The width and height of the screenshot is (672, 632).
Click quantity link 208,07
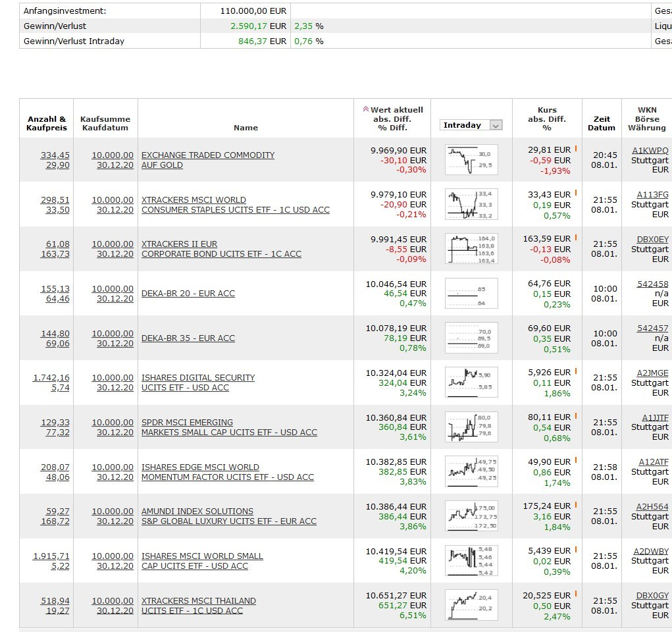point(55,467)
